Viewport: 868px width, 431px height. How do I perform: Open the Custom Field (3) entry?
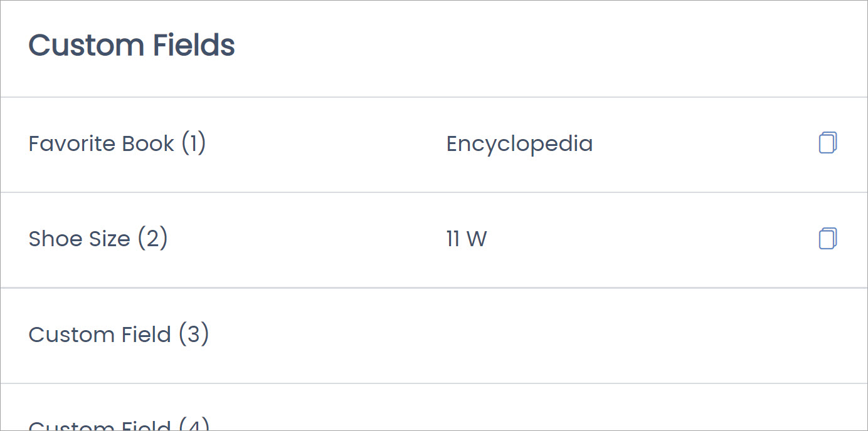(x=119, y=335)
